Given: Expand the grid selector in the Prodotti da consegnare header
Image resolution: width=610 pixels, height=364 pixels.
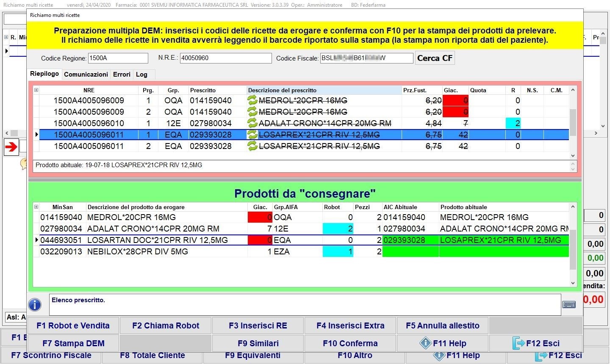Looking at the screenshot, I should coord(36,207).
